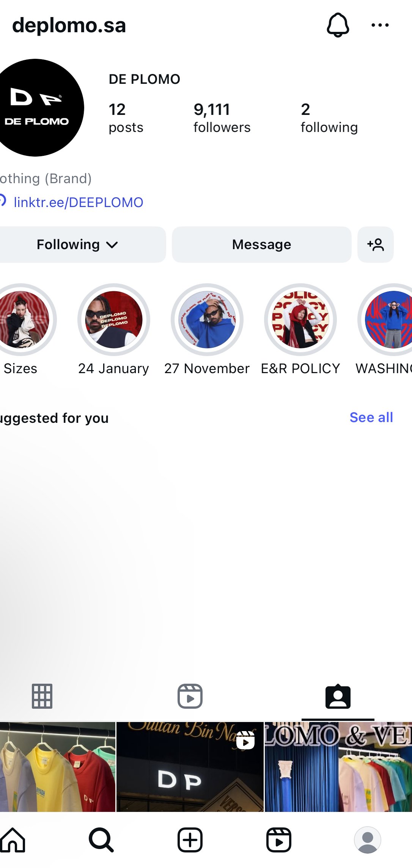The height and width of the screenshot is (868, 412).
Task: Expand the Following dropdown button
Action: click(78, 245)
